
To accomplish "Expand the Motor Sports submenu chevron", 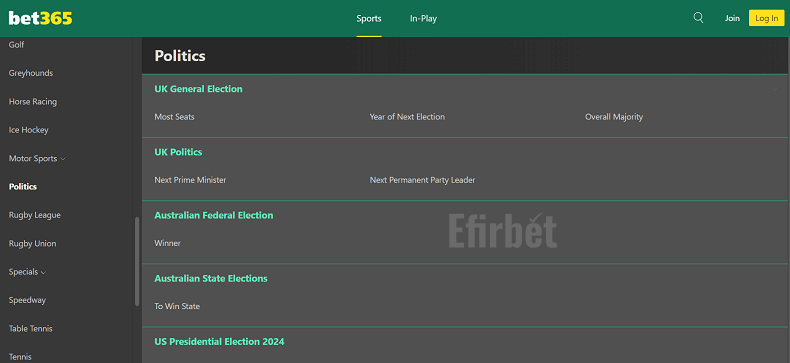I will tap(63, 159).
